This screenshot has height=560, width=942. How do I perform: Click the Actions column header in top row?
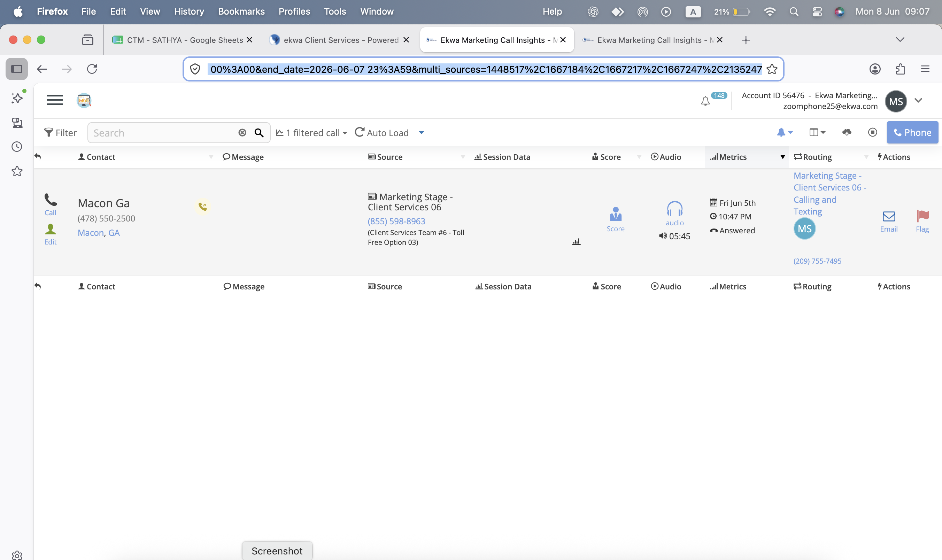(x=894, y=157)
